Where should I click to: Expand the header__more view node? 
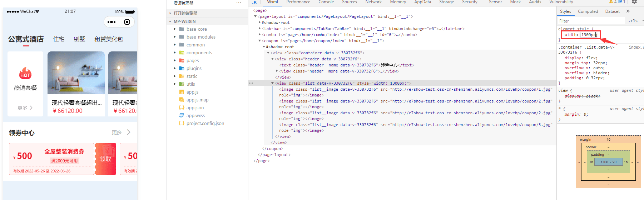[x=277, y=71]
